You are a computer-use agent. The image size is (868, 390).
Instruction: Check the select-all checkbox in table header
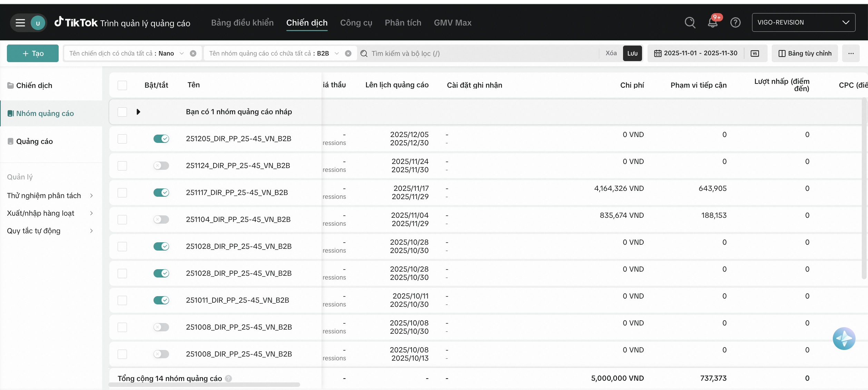[x=122, y=85]
